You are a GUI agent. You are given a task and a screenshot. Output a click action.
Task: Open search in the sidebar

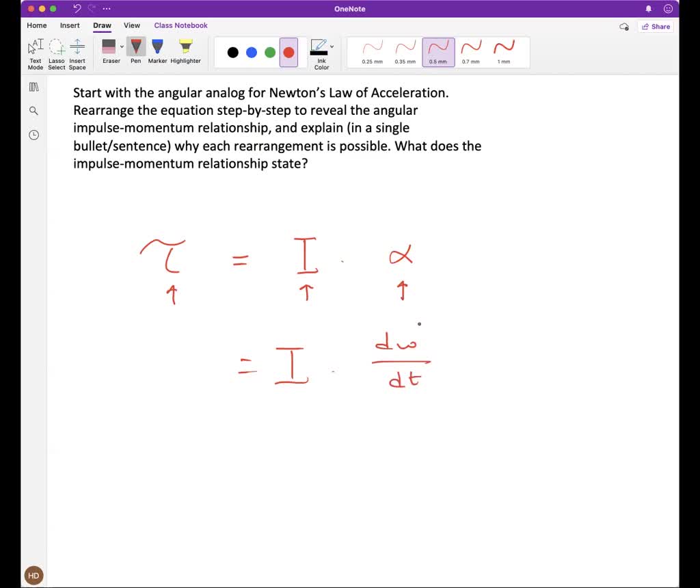pos(33,110)
